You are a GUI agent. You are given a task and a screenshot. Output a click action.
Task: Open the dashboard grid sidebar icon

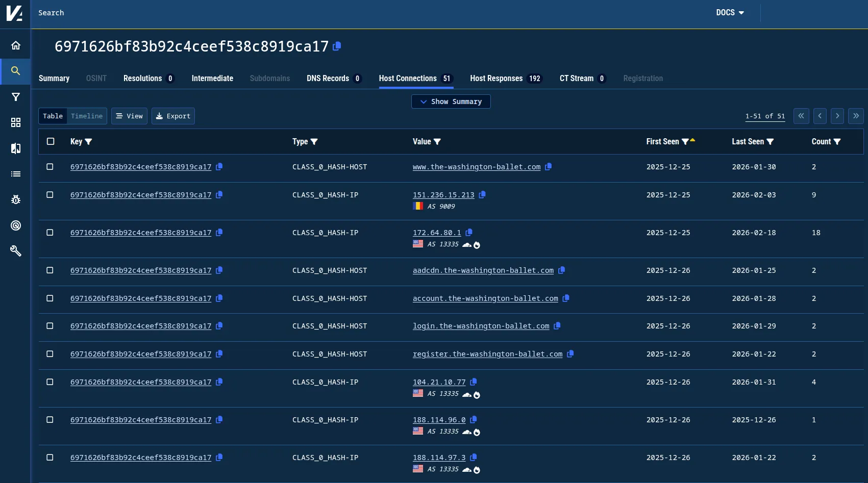[16, 122]
